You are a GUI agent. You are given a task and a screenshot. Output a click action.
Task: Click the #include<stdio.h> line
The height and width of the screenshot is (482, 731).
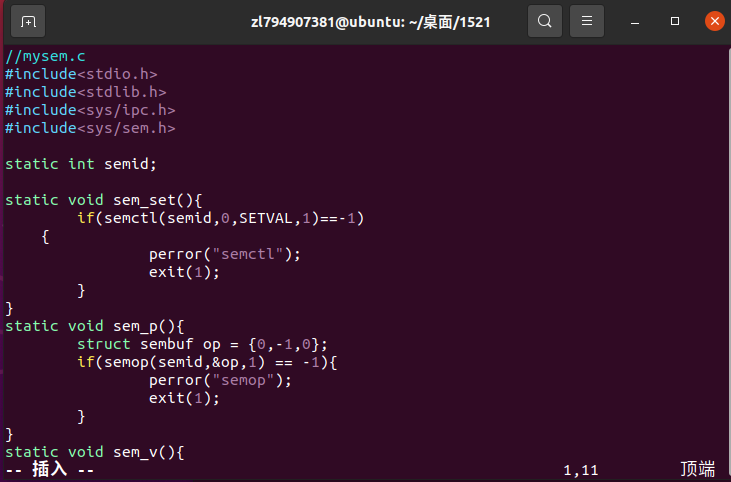tap(81, 74)
